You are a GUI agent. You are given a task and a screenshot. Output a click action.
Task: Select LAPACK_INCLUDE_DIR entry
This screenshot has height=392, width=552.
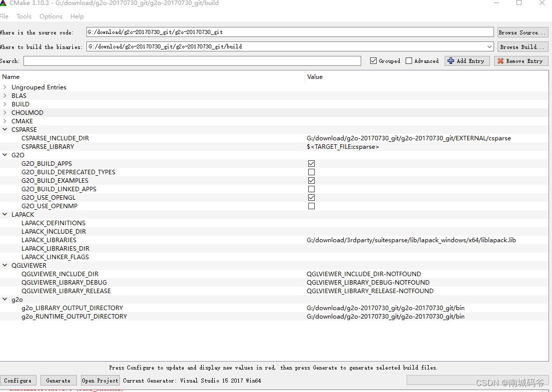pyautogui.click(x=54, y=231)
